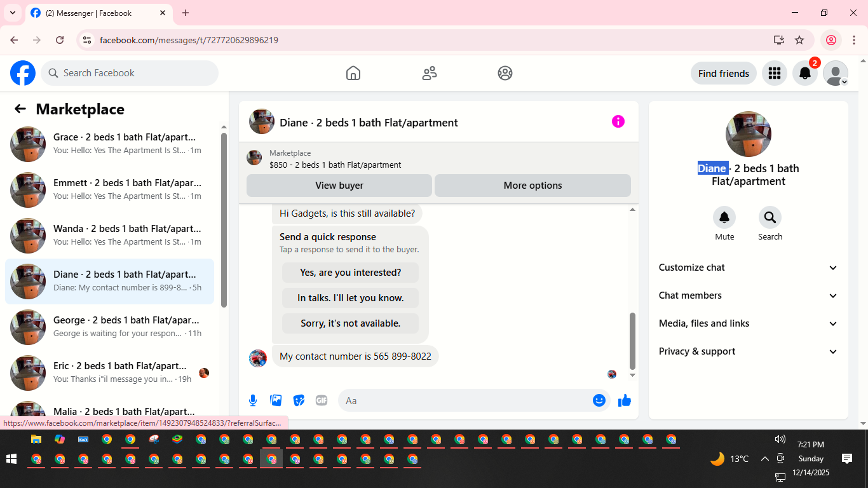Image resolution: width=868 pixels, height=488 pixels.
Task: Open Wanda conversation in list
Action: click(x=109, y=236)
